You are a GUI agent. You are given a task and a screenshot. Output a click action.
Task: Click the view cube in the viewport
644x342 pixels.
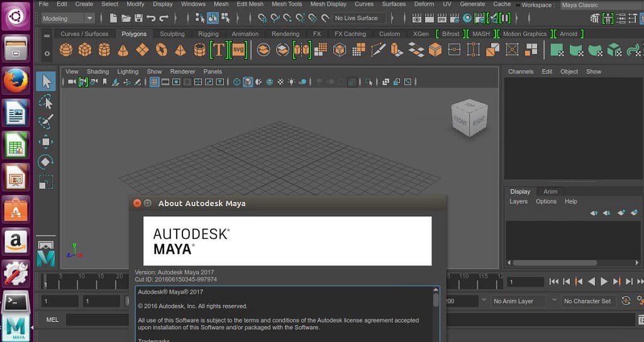[469, 118]
